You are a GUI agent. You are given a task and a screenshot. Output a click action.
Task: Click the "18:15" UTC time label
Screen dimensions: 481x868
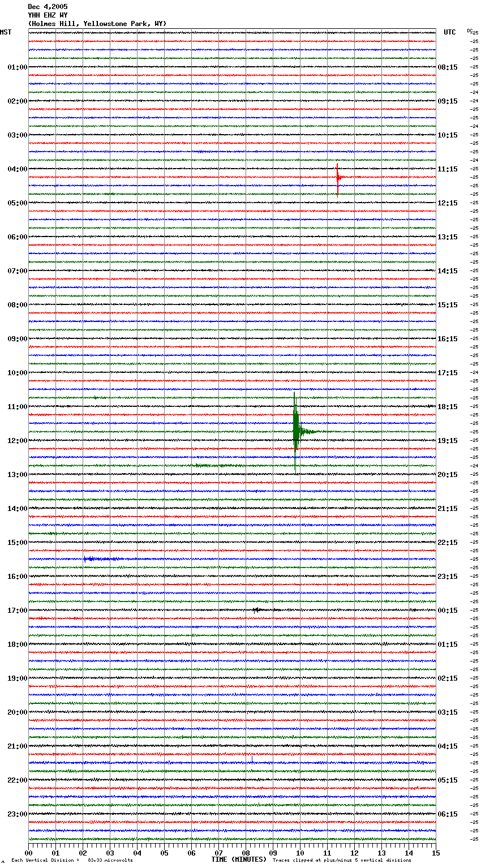click(448, 407)
